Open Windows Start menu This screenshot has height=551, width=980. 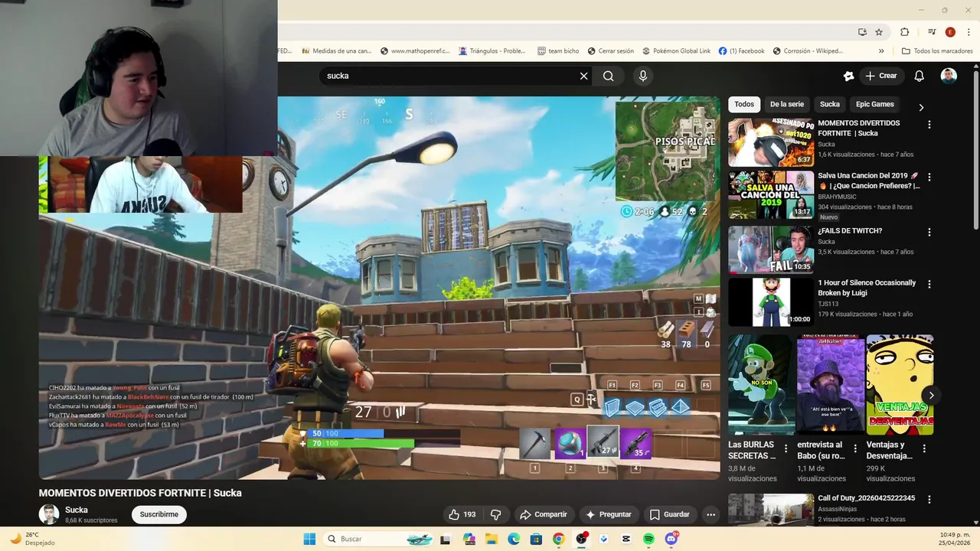309,539
